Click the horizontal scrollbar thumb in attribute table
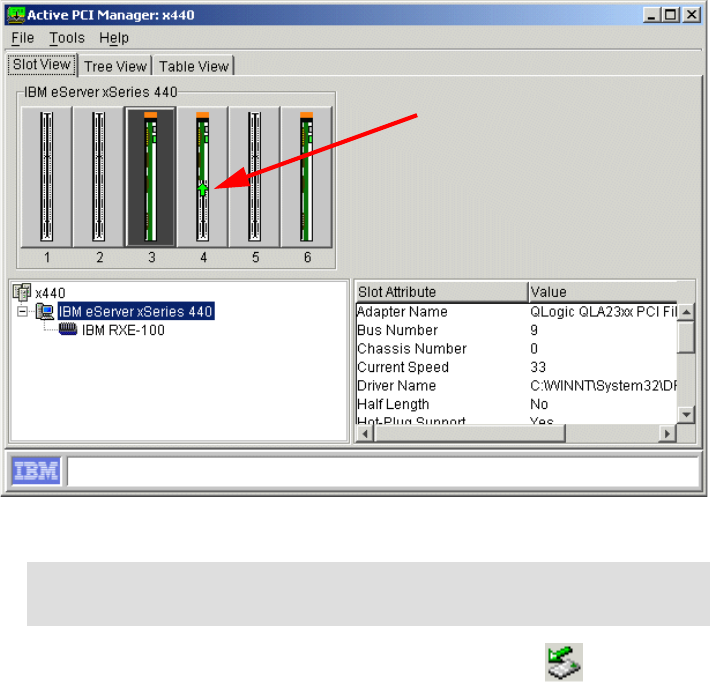710x682 pixels. click(470, 434)
